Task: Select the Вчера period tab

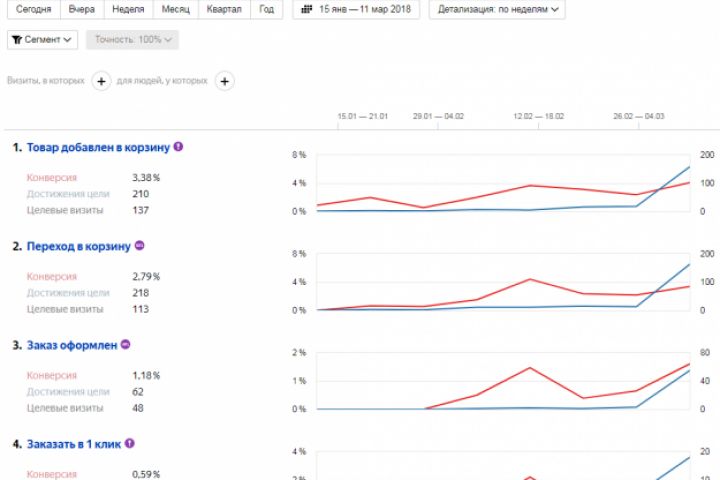Action: (x=82, y=9)
